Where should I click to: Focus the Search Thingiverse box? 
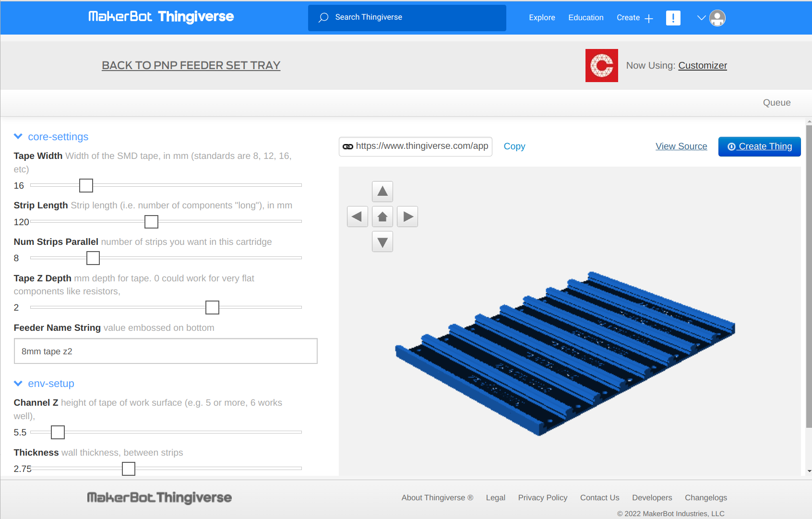point(407,18)
